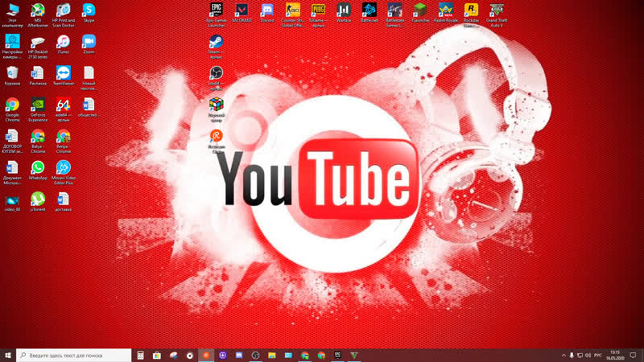Open the Minecraft TLauncher shortcut
The width and height of the screenshot is (644, 362).
(x=420, y=13)
